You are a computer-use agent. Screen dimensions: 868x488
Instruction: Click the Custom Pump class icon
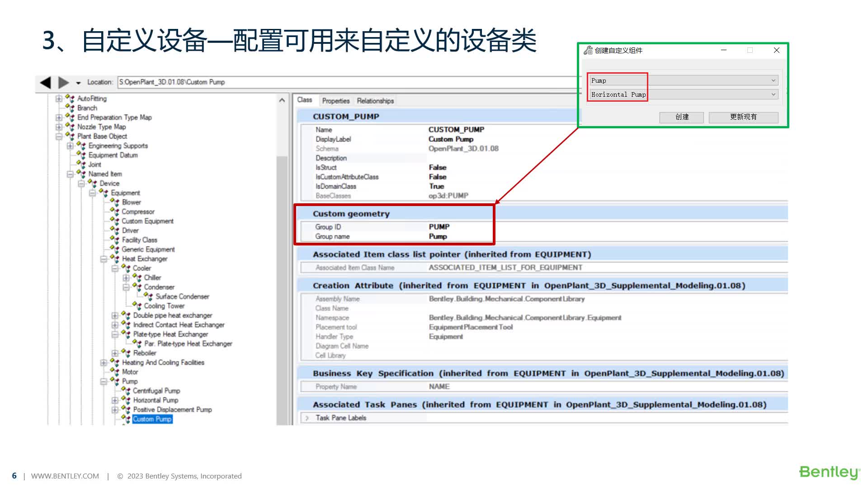126,419
